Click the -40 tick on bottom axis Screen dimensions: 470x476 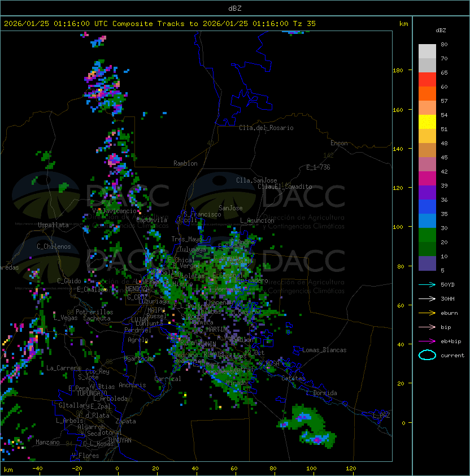tap(37, 469)
